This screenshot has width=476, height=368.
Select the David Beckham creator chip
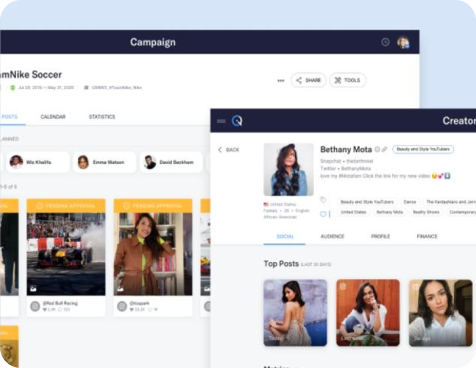click(171, 162)
